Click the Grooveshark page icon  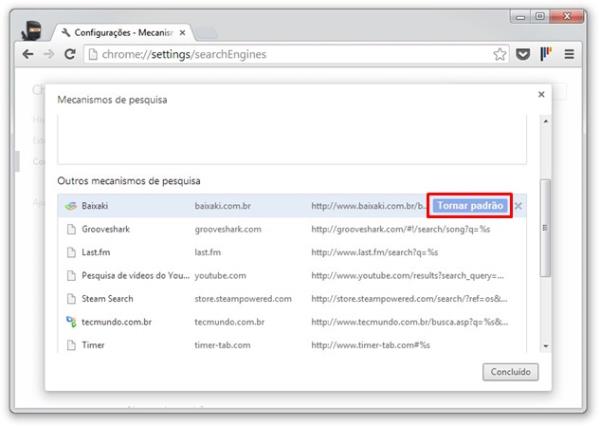71,229
